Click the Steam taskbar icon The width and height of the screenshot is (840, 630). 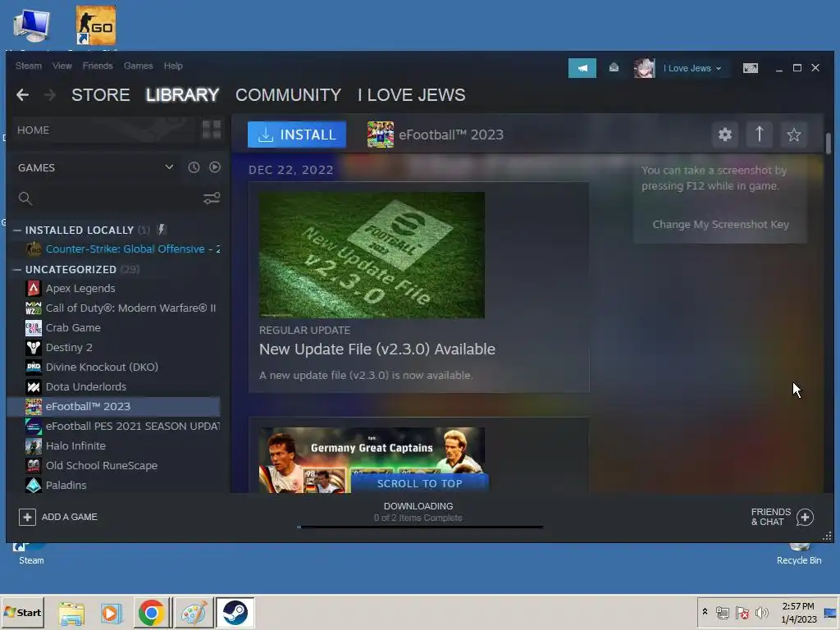(235, 612)
